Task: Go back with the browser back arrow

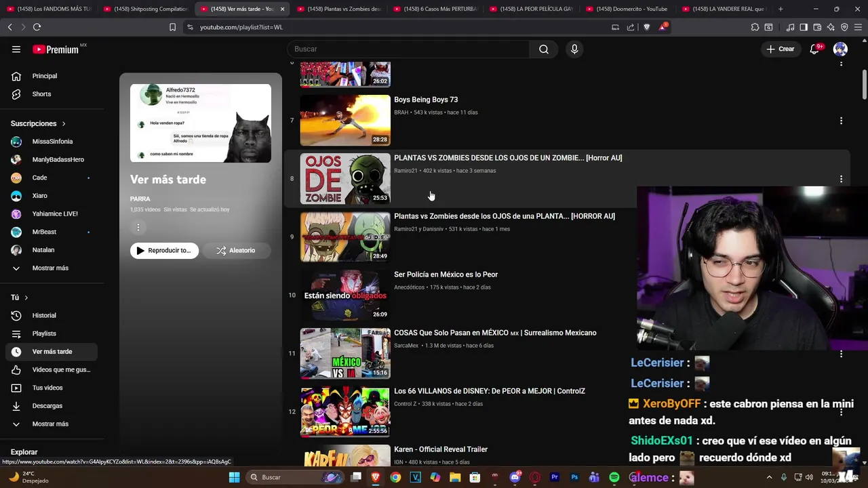Action: click(x=9, y=27)
